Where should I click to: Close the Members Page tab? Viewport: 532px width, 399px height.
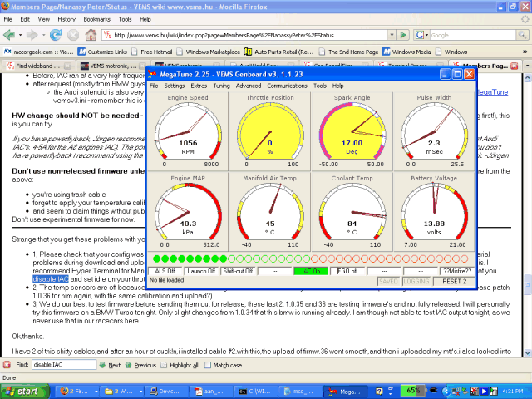pyautogui.click(x=515, y=66)
